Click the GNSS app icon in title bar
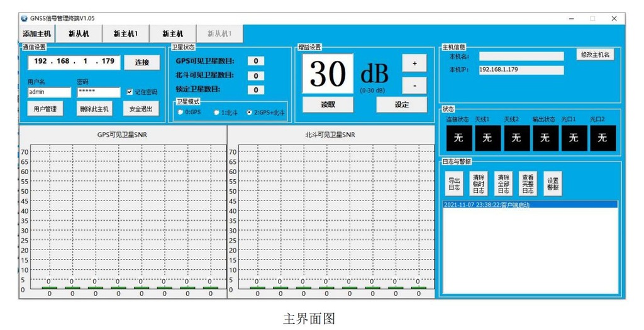644x330 pixels. [24, 18]
